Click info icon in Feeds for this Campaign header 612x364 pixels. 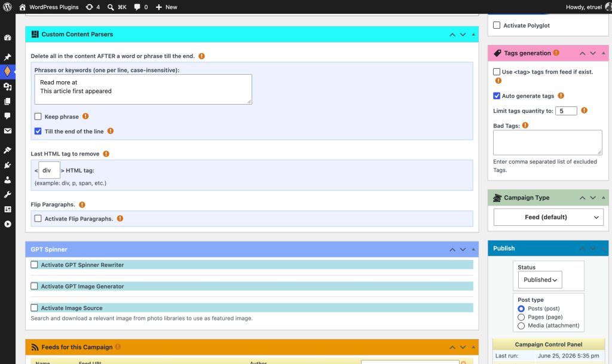tap(118, 347)
